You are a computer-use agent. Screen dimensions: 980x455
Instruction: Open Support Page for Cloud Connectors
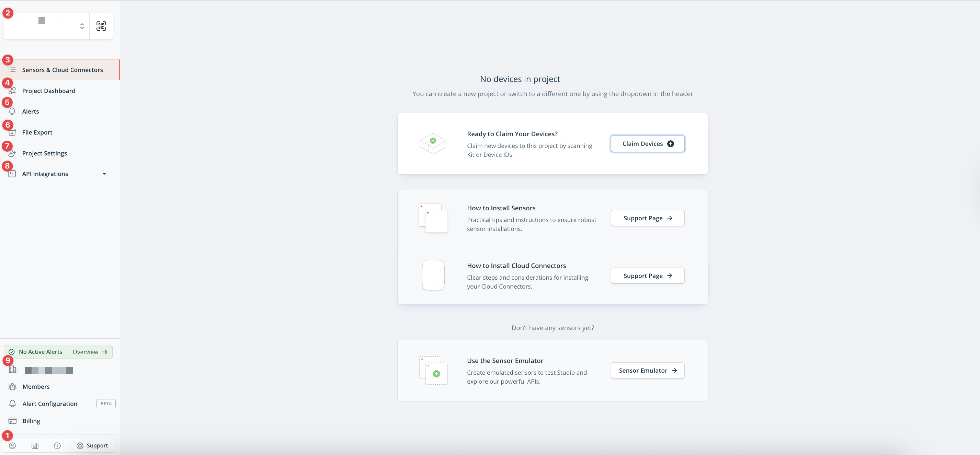coord(648,276)
